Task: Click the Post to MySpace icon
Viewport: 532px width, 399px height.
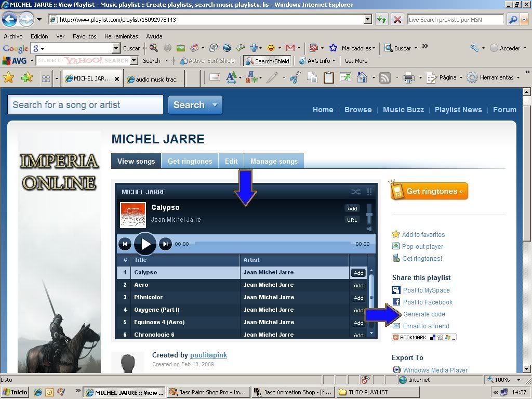Action: [x=396, y=290]
